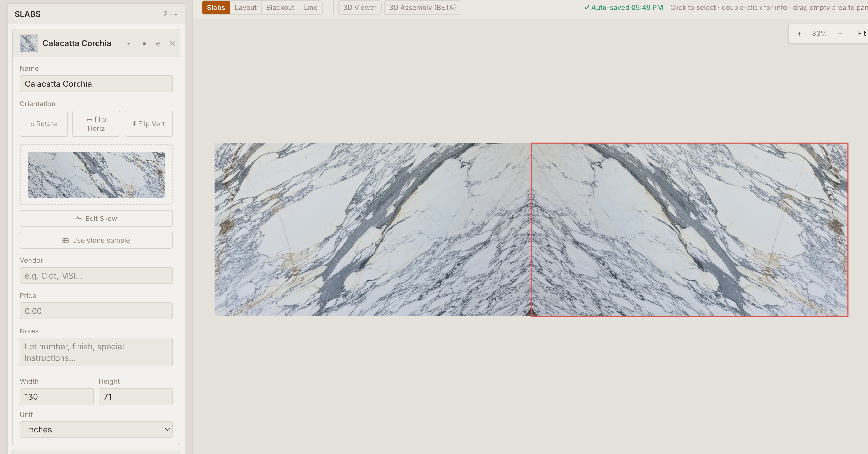
Task: Flip the slab horizontally
Action: click(96, 124)
